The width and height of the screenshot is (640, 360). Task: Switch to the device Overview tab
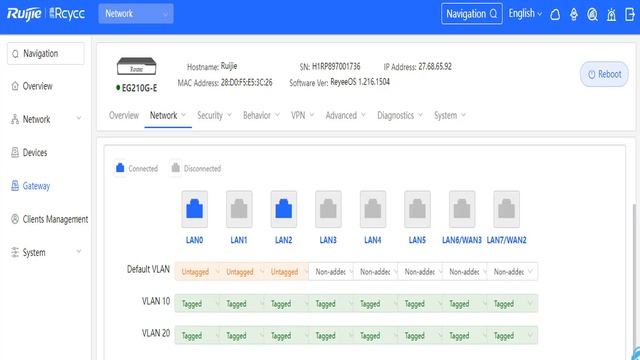[x=124, y=116]
